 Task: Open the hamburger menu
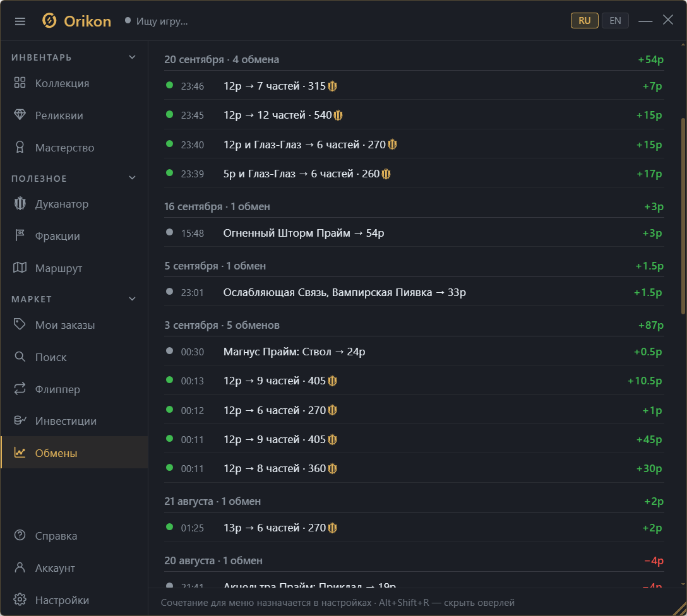coord(20,21)
